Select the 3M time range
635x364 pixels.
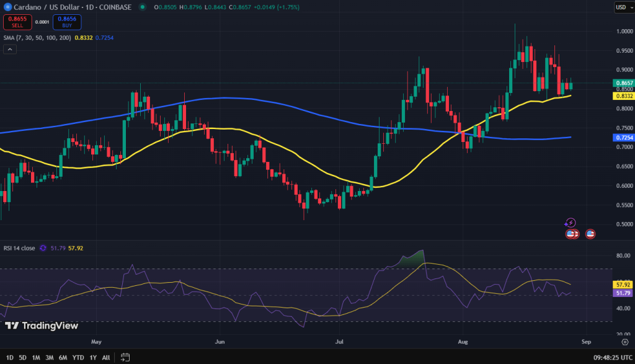[50, 358]
